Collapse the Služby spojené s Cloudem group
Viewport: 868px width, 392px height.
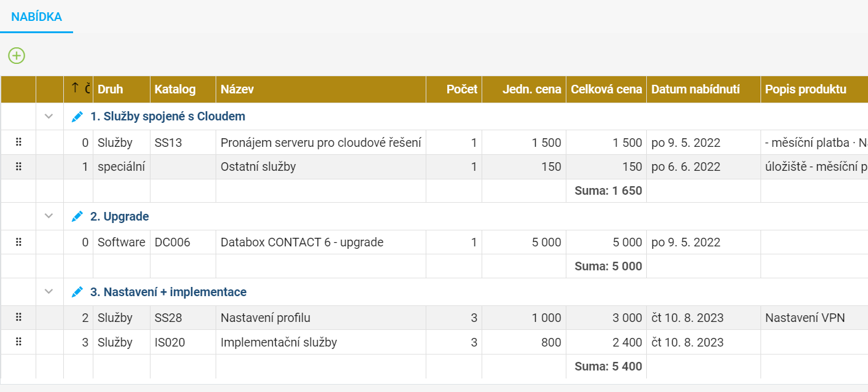[x=49, y=116]
